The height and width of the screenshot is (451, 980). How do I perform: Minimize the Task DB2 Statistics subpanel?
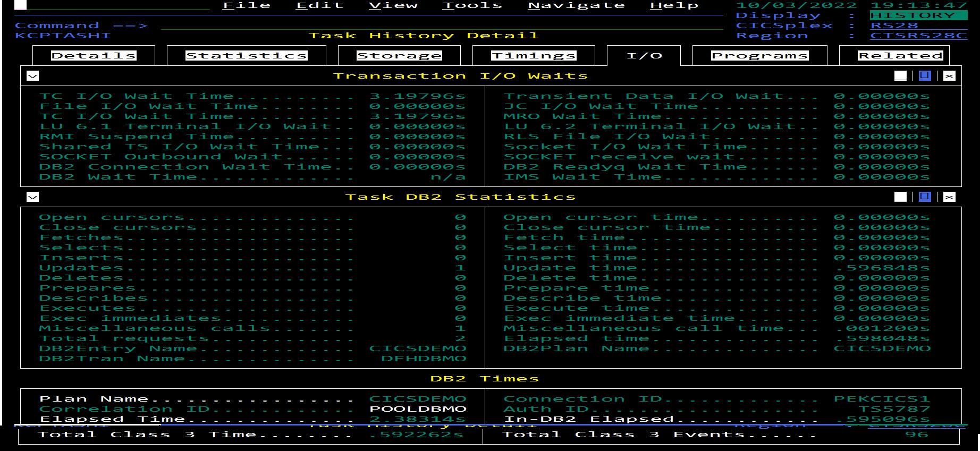click(900, 197)
